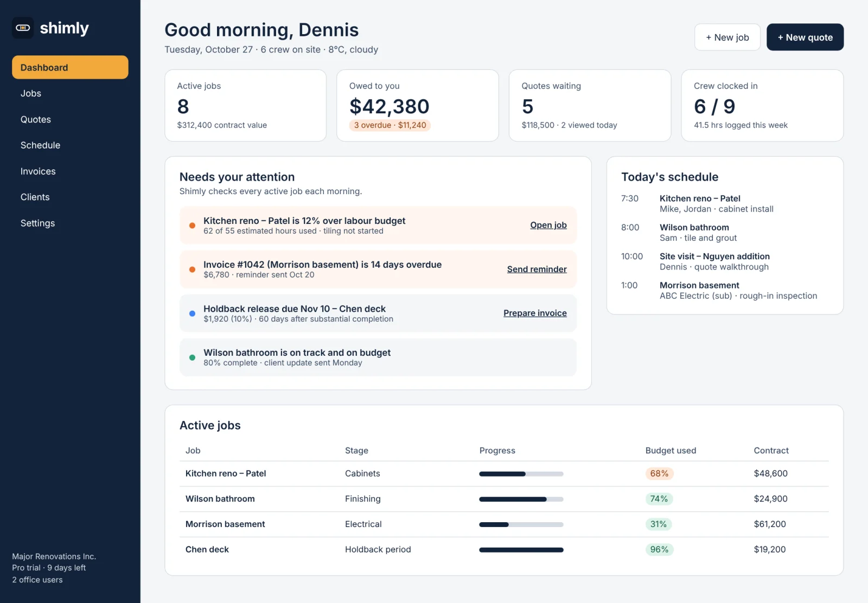
Task: Click the Budget used column header
Action: click(671, 451)
